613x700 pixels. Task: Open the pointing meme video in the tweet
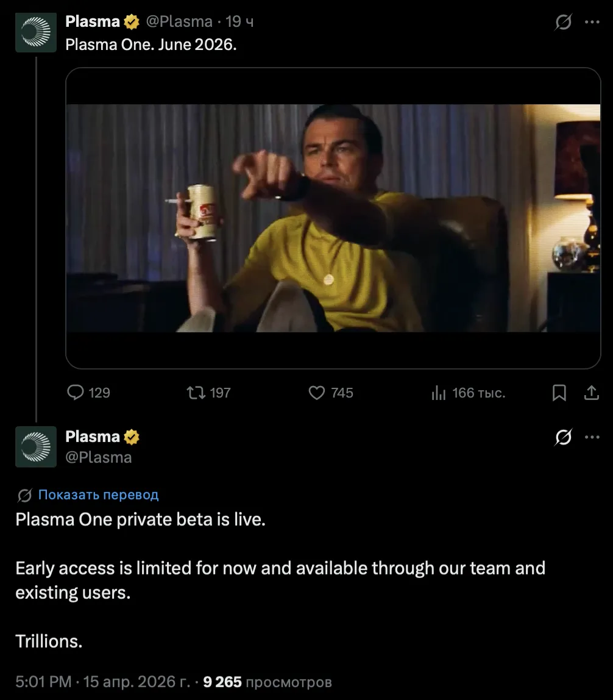(x=333, y=218)
